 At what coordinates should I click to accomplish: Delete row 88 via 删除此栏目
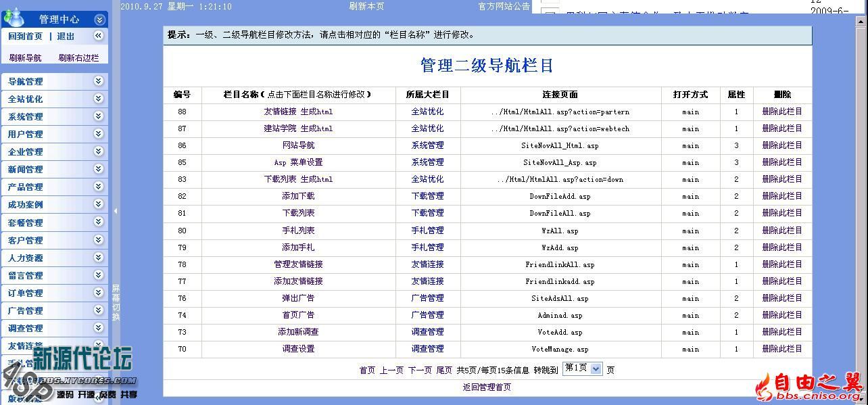pos(782,112)
